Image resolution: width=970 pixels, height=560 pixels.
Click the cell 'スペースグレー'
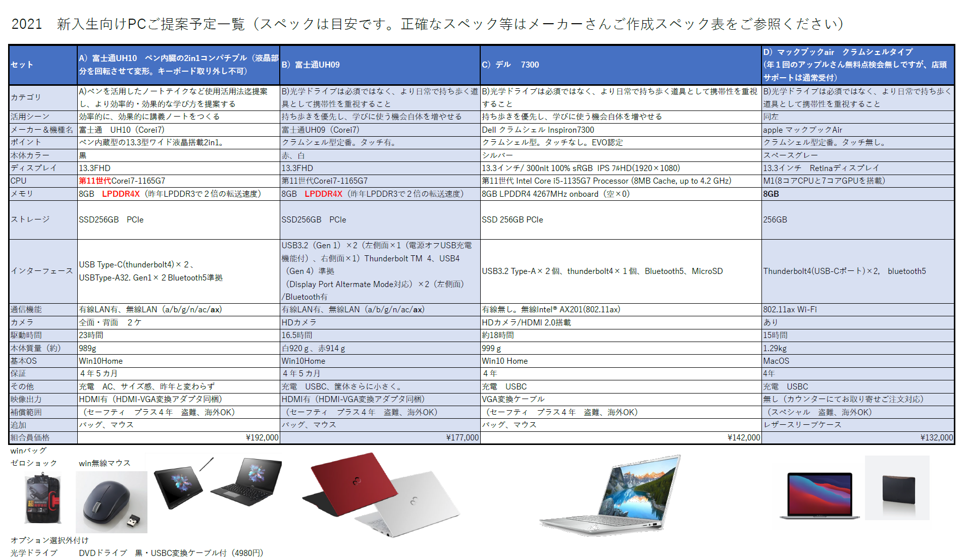pos(858,155)
